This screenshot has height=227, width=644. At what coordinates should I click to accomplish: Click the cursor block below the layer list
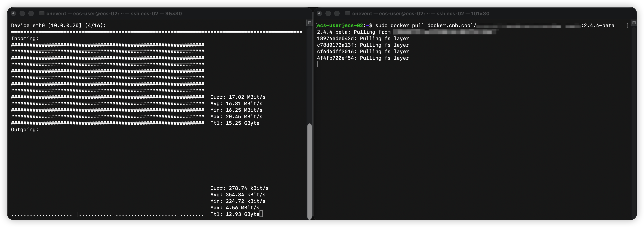(x=319, y=65)
